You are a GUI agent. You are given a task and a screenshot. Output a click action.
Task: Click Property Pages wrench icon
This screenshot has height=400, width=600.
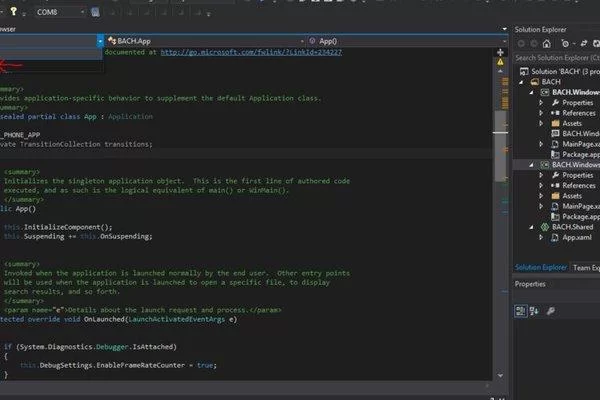coord(551,311)
